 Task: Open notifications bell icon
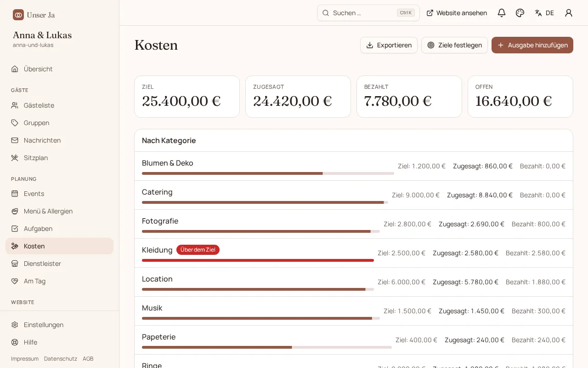pos(502,13)
